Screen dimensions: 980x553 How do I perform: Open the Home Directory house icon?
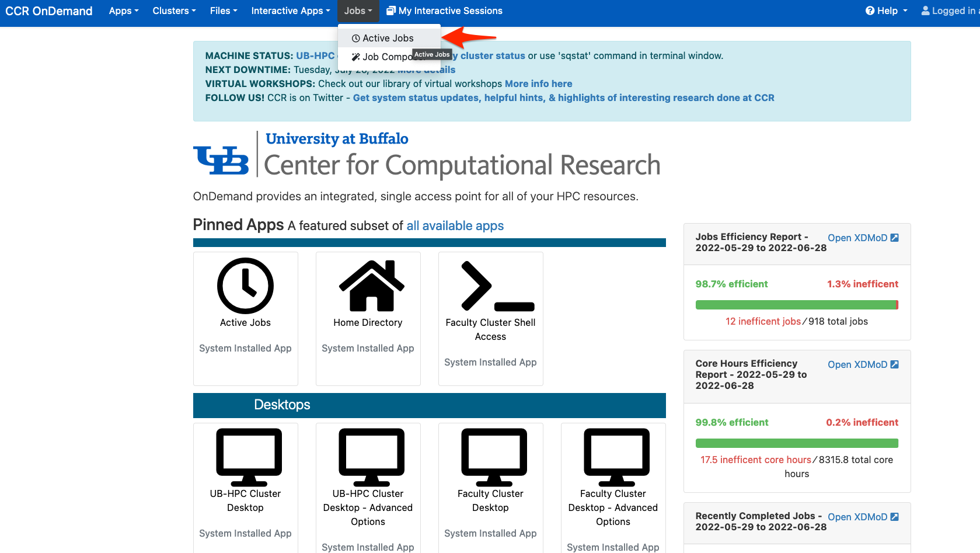coord(371,286)
